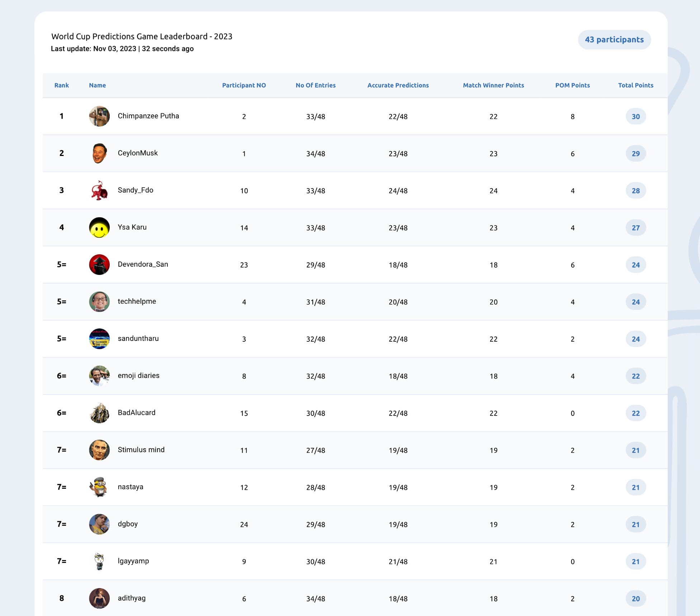Click the 43 participants badge
This screenshot has width=700, height=616.
pos(614,39)
